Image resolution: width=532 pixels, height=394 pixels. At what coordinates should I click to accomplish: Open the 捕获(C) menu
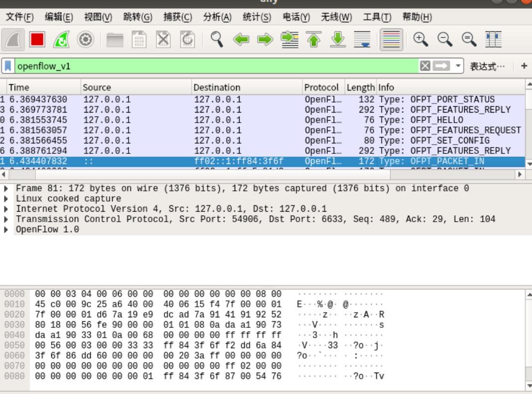coord(177,16)
